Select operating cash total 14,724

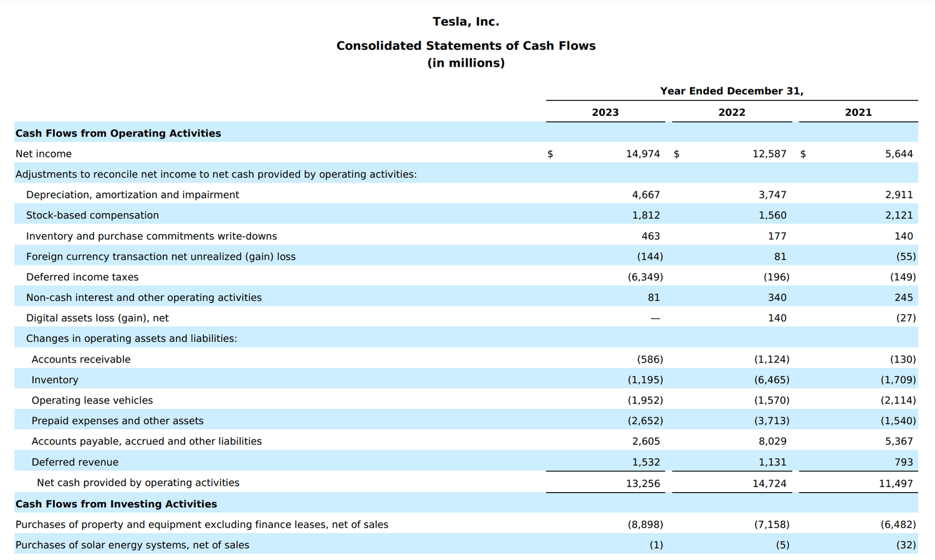coord(769,483)
